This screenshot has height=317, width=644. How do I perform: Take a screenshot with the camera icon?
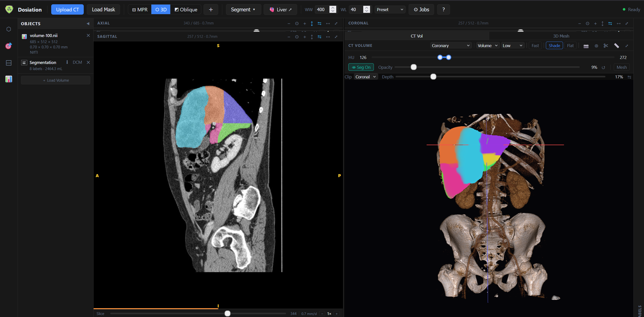(x=586, y=46)
